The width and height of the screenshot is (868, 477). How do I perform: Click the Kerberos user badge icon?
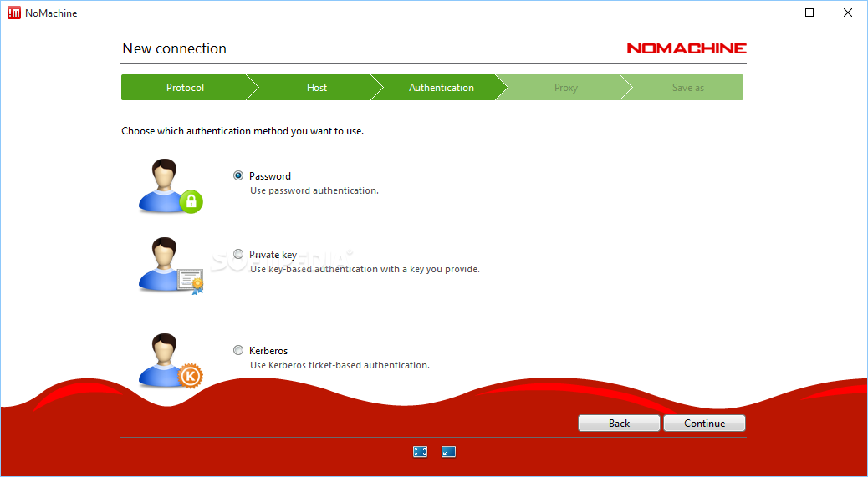click(171, 360)
